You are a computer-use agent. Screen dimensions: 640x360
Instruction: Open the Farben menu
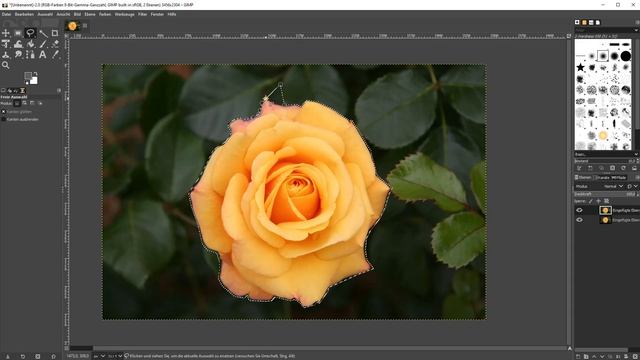tap(105, 14)
